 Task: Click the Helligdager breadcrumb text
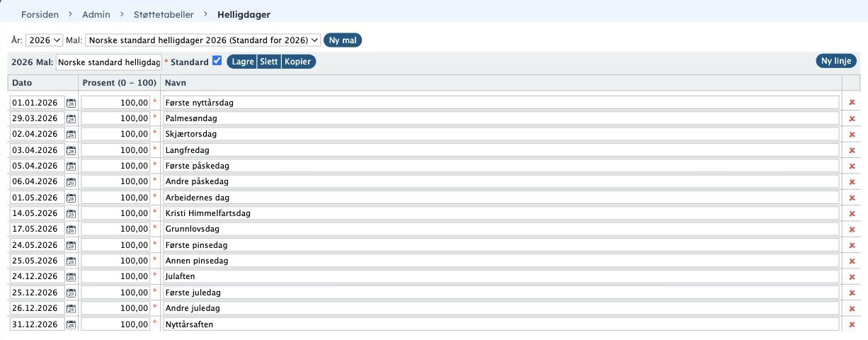(x=244, y=14)
